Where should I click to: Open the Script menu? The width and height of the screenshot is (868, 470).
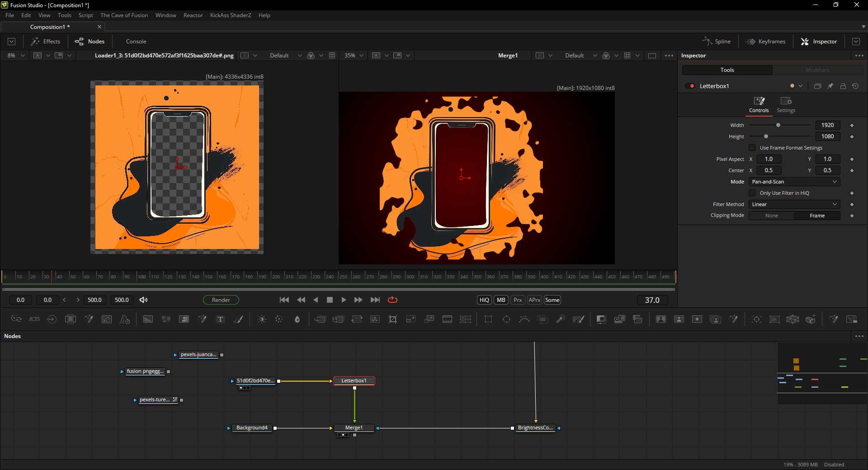(85, 15)
